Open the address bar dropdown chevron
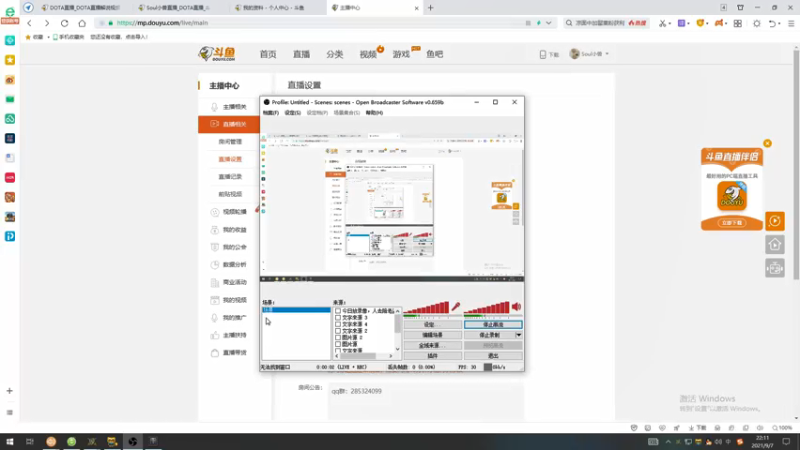 click(548, 23)
